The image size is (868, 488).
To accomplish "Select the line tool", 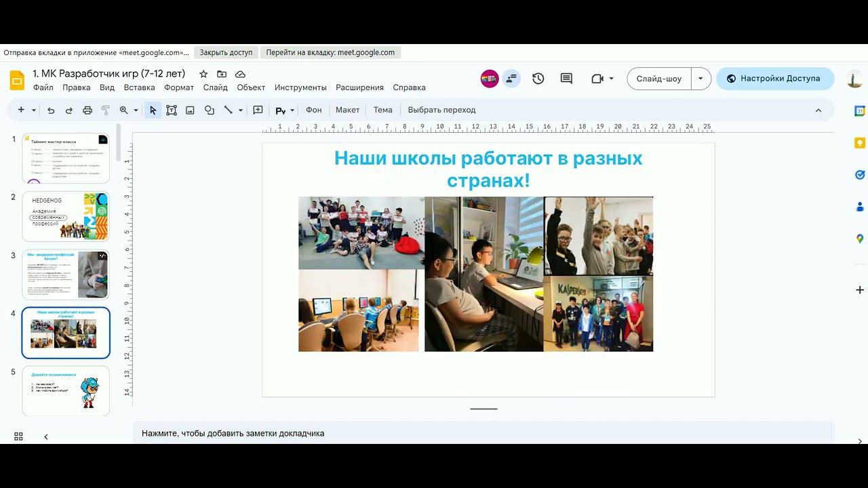I will [228, 110].
